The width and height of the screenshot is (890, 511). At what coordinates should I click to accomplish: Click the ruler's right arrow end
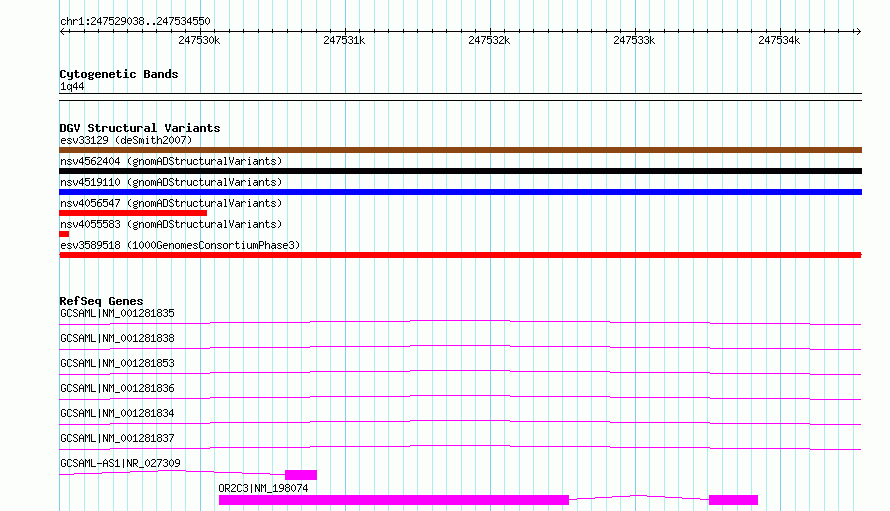click(858, 31)
